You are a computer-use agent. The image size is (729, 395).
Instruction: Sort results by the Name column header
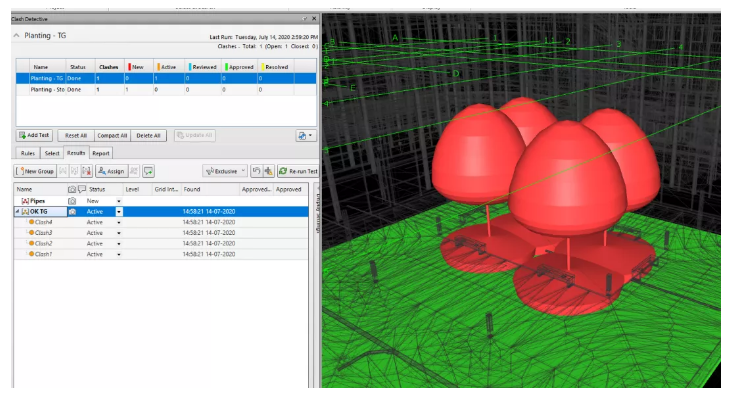40,190
